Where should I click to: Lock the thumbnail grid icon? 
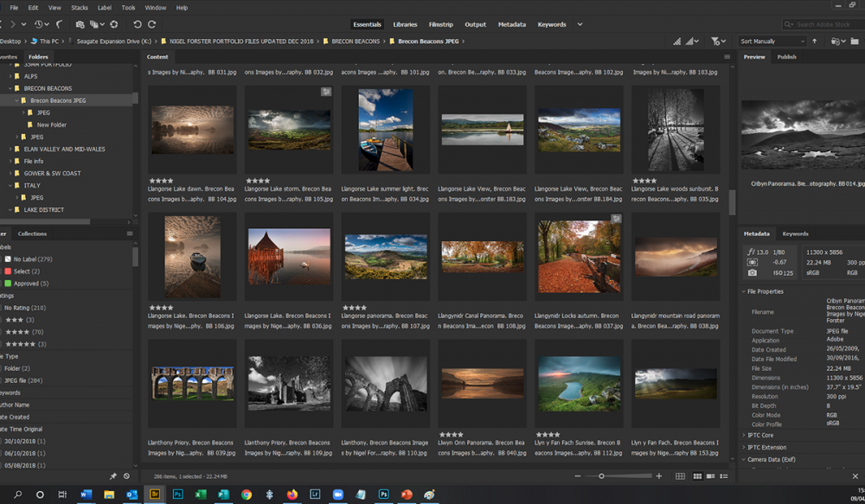680,475
